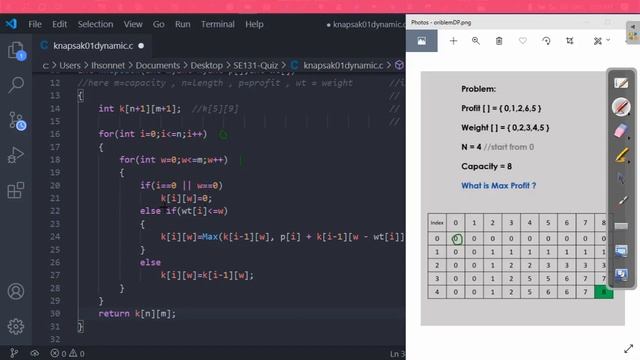Image resolution: width=640 pixels, height=360 pixels.
Task: Select the image view icon in Photos
Action: [x=422, y=41]
